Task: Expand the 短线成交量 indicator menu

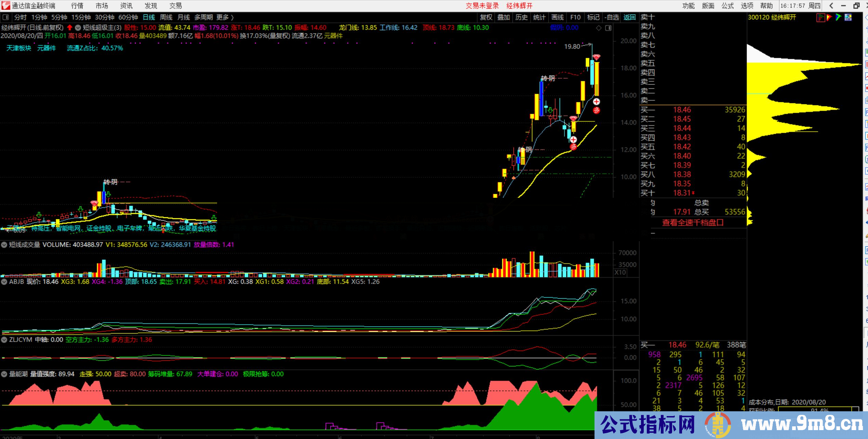Action: 4,245
